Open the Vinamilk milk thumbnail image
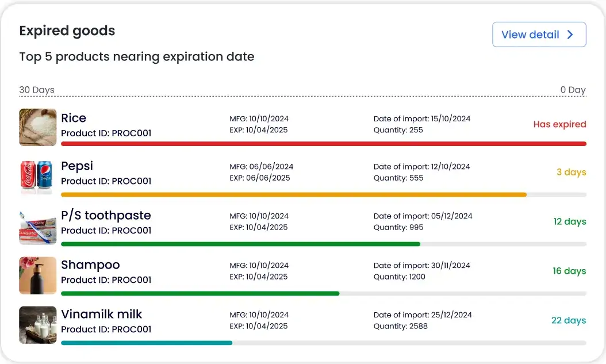Viewport: 606px width, 364px height. point(38,325)
